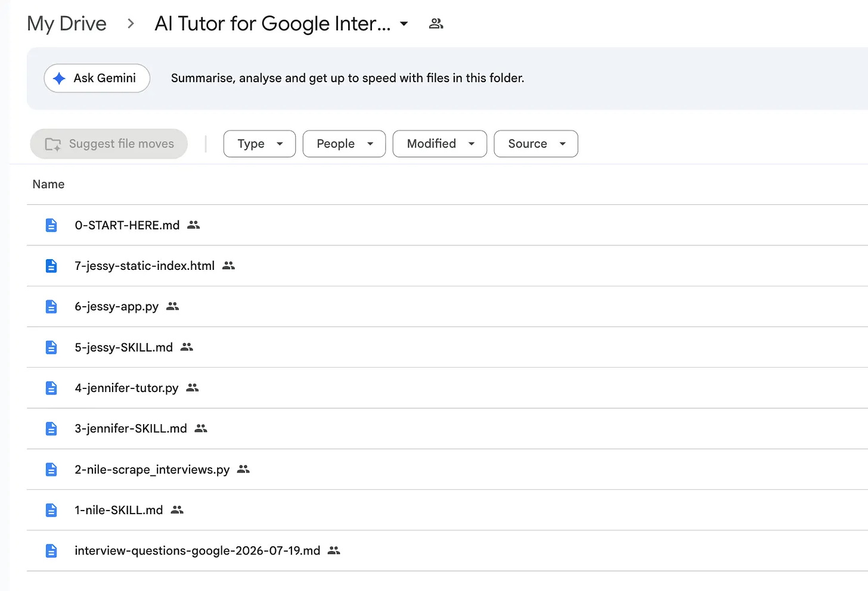Open the Type filter dropdown
Viewport: 868px width, 591px height.
(259, 144)
